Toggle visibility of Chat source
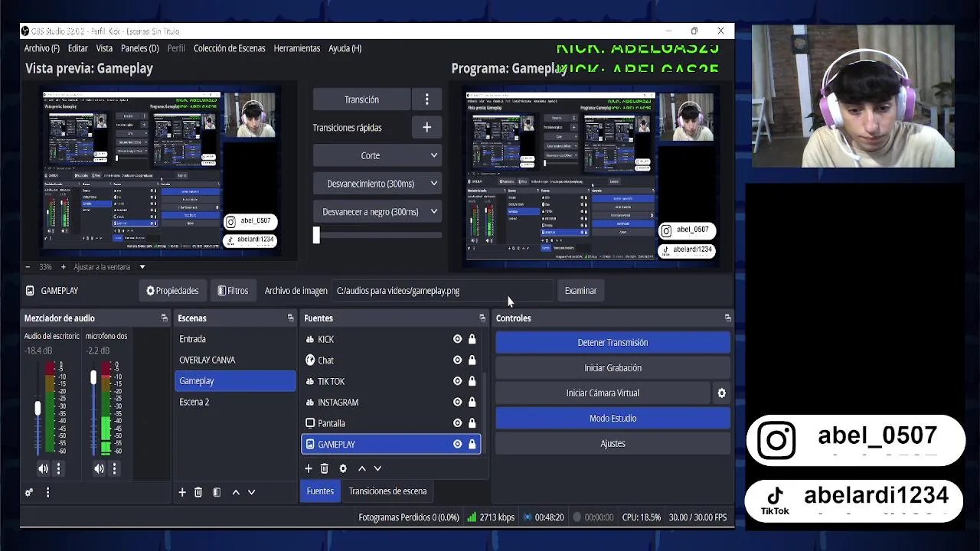The image size is (980, 551). (457, 360)
